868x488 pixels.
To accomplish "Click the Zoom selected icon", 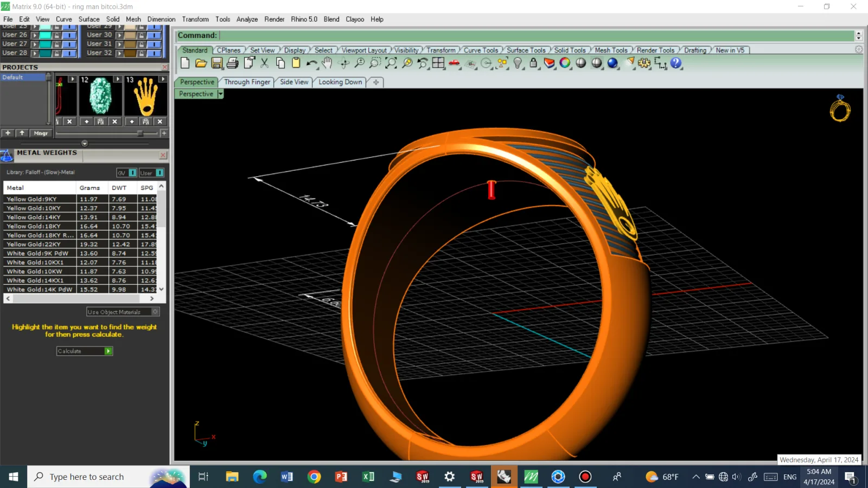I will coord(407,63).
